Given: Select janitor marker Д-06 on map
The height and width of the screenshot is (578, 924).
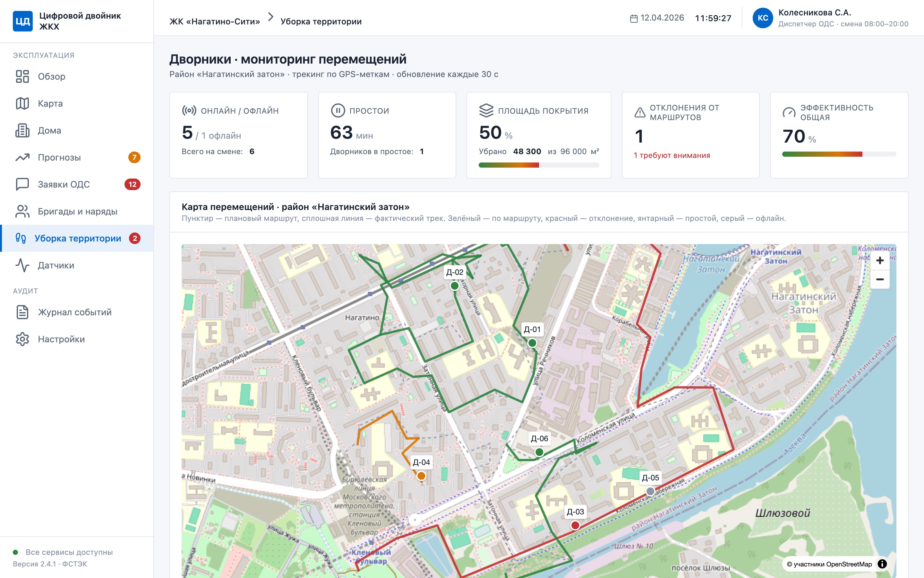Looking at the screenshot, I should point(539,452).
